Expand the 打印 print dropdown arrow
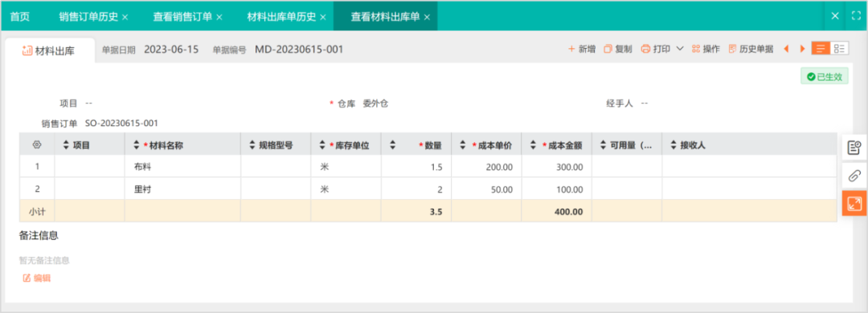 point(680,49)
